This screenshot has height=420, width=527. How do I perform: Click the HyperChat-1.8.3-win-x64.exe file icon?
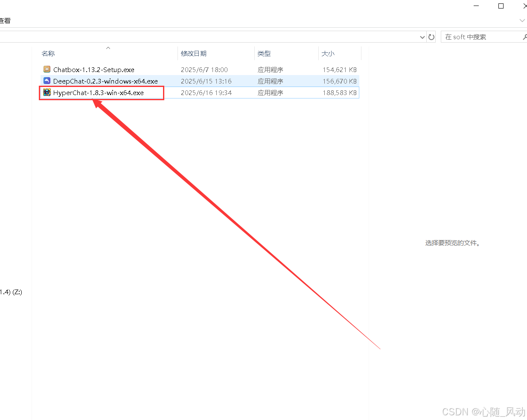(x=47, y=92)
